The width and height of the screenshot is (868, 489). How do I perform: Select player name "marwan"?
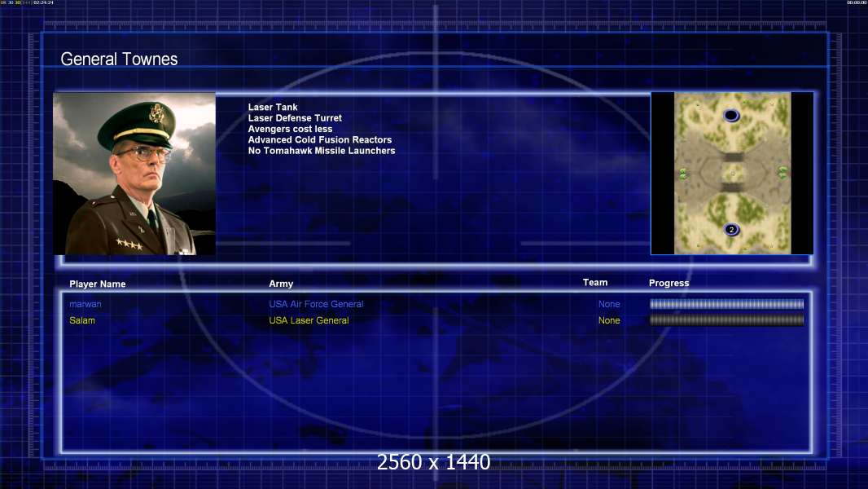coord(85,304)
